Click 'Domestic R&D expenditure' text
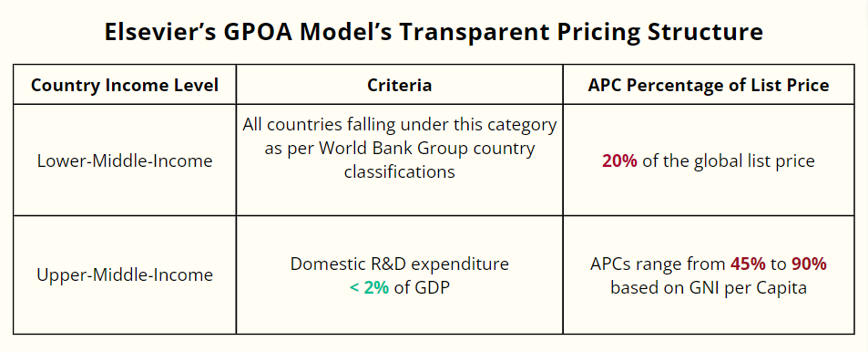This screenshot has height=352, width=868. coord(399,264)
